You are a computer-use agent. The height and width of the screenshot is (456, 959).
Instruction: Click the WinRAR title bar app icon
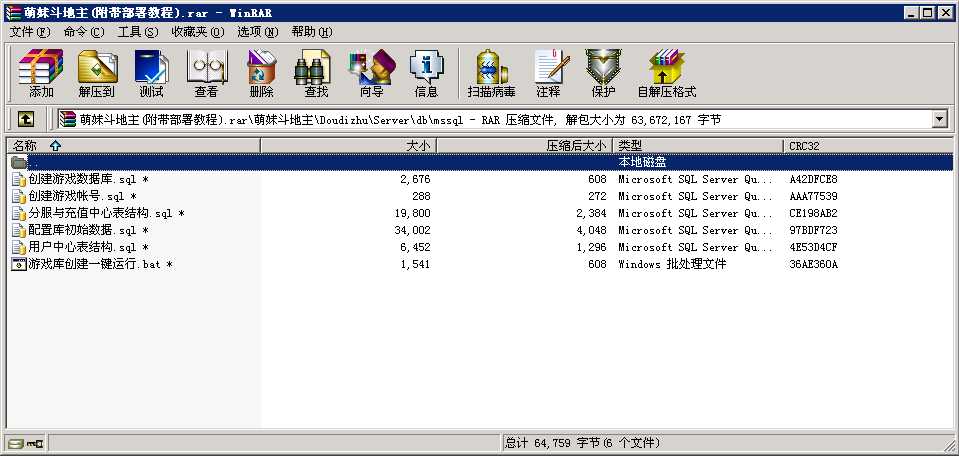pyautogui.click(x=12, y=12)
